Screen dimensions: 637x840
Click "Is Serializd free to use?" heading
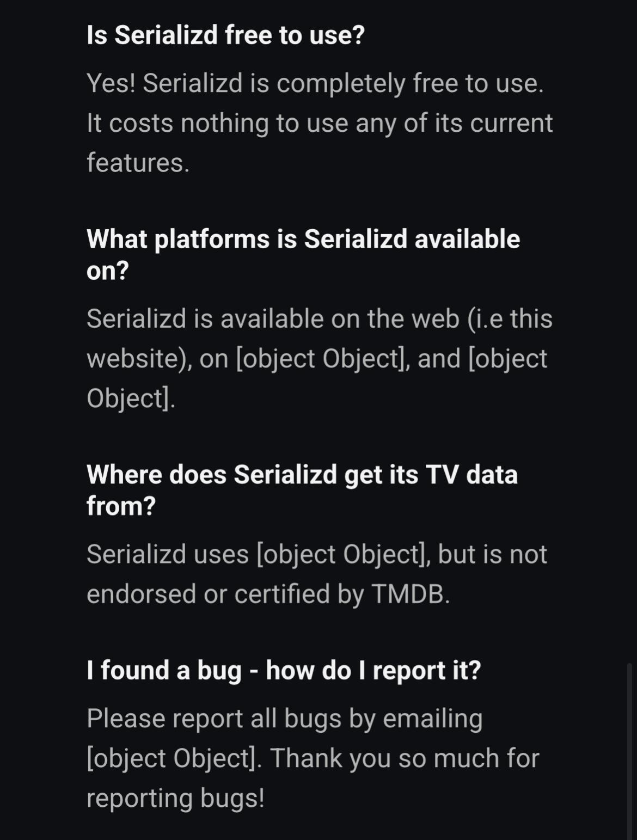[225, 35]
